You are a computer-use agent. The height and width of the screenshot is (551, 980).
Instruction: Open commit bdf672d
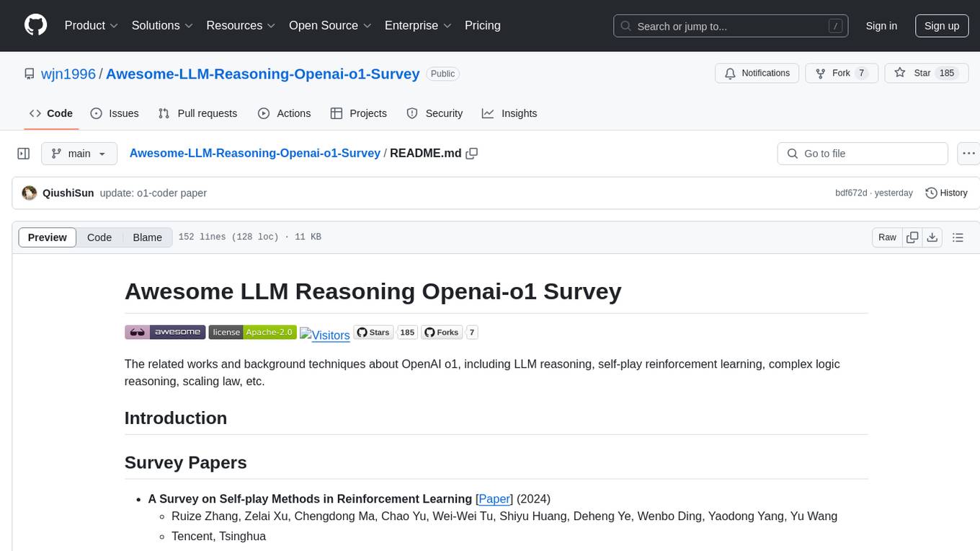851,193
